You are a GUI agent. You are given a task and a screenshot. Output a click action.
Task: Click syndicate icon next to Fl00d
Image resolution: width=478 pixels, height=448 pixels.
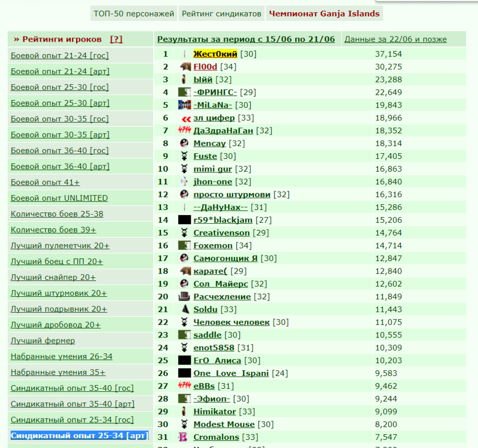(x=185, y=66)
